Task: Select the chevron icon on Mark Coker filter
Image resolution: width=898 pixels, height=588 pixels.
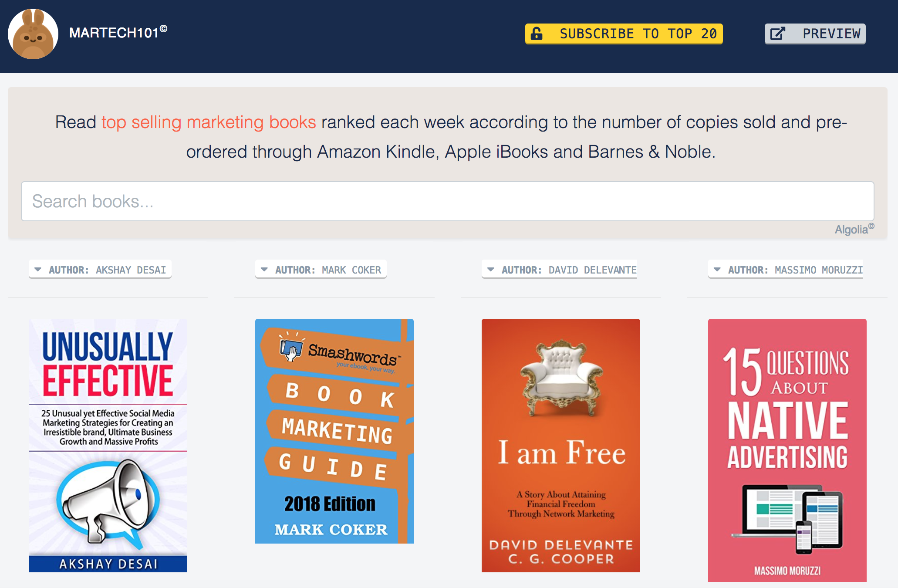Action: click(264, 269)
